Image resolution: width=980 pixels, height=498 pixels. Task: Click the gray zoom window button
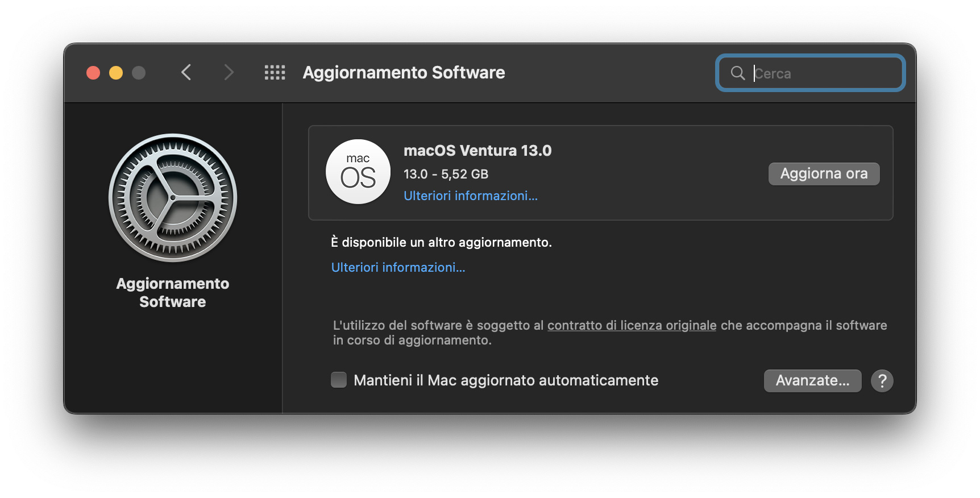139,73
